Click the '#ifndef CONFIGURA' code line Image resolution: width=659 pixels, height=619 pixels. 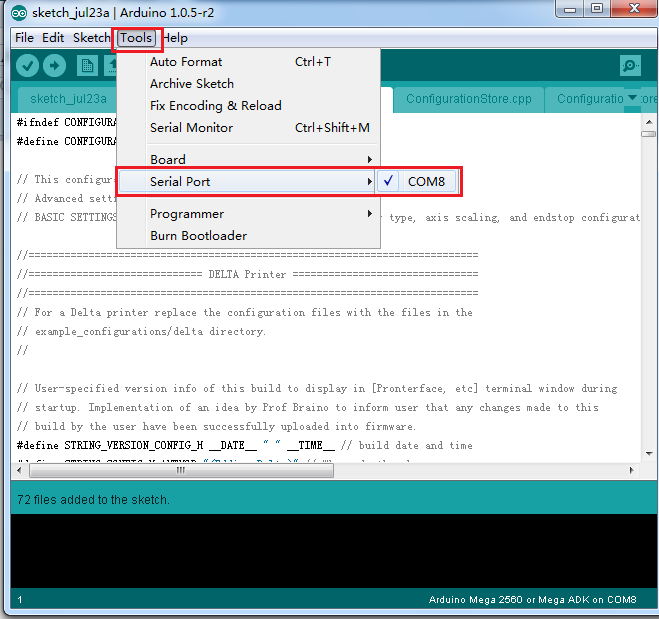[x=66, y=122]
